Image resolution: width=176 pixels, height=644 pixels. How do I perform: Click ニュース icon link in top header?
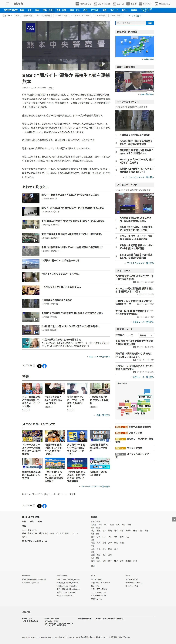pyautogui.click(x=118, y=4)
